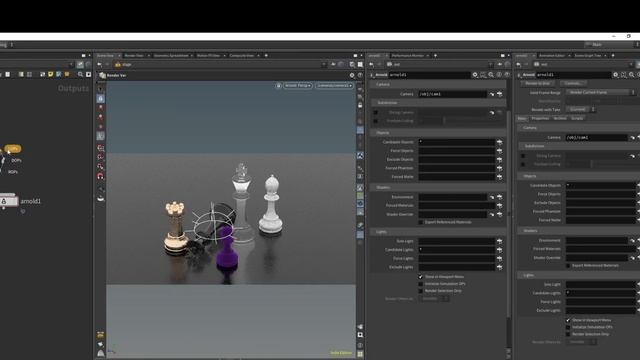Open gear menu in middle parameter panel header
Image resolution: width=640 pixels, height=360 pixels.
click(x=475, y=75)
